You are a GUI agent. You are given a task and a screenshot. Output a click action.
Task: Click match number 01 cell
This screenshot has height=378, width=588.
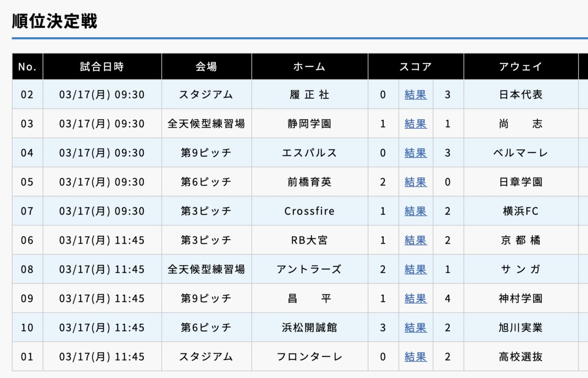click(28, 357)
